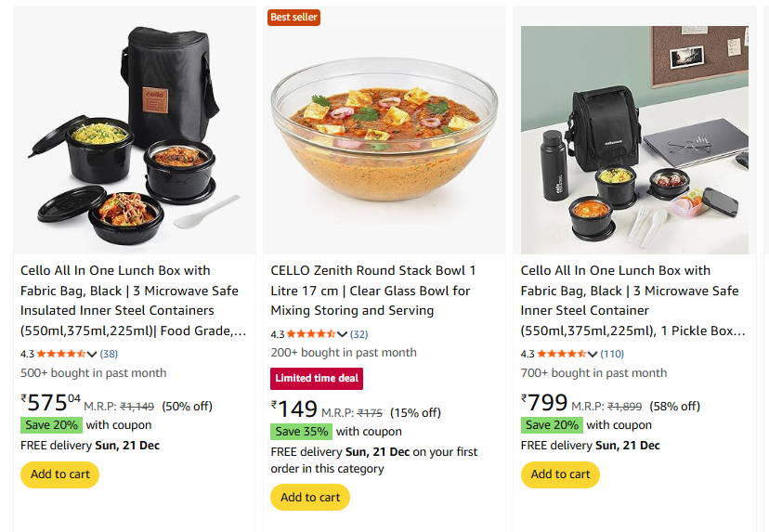Expand rating dropdown arrow for ₹575 lunch box
769x532 pixels.
[92, 354]
